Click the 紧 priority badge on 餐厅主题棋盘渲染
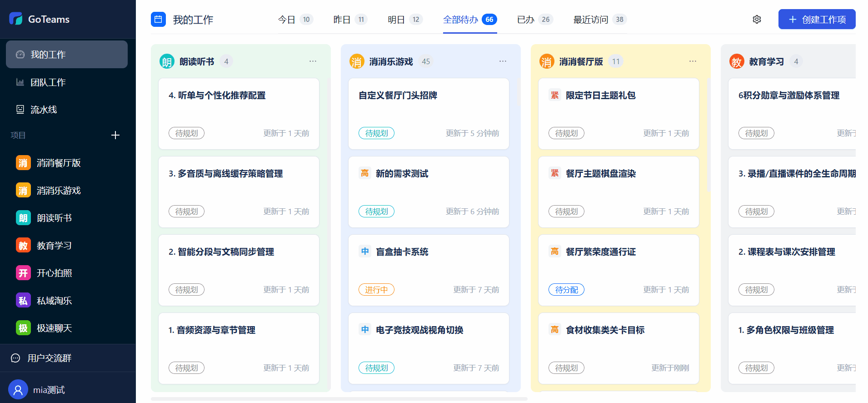 coord(554,173)
